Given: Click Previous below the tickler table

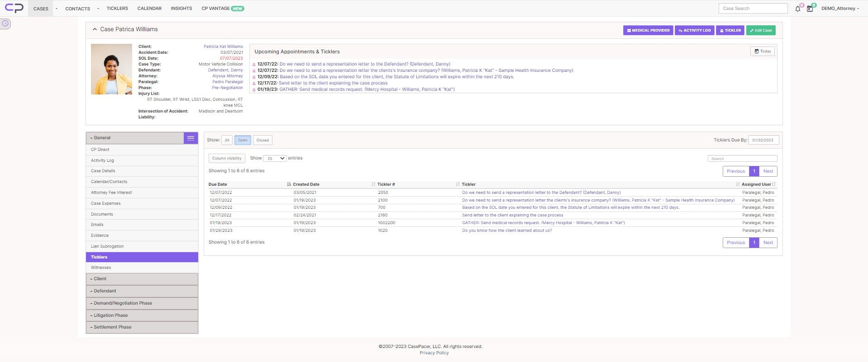Looking at the screenshot, I should pos(736,243).
